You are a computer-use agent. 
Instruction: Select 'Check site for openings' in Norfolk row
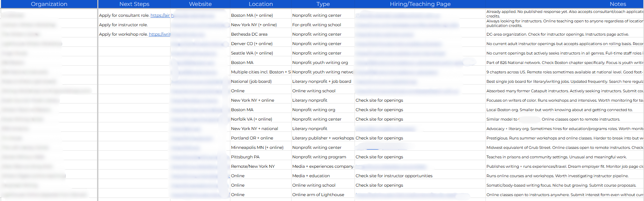coord(420,119)
